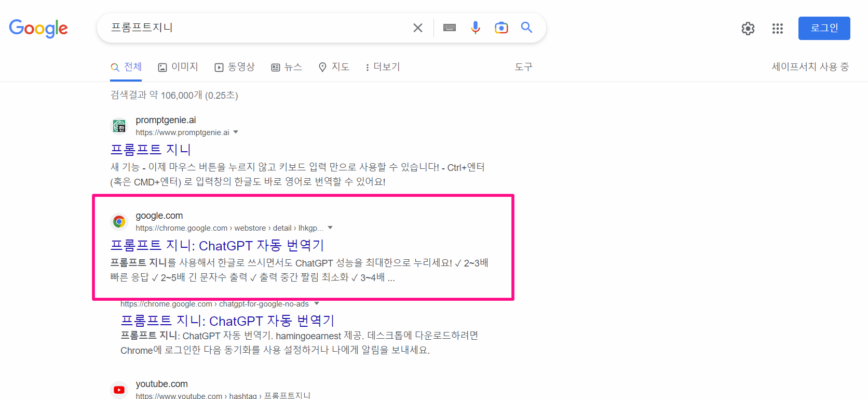Switch to the 뉴스 tab

[x=287, y=67]
